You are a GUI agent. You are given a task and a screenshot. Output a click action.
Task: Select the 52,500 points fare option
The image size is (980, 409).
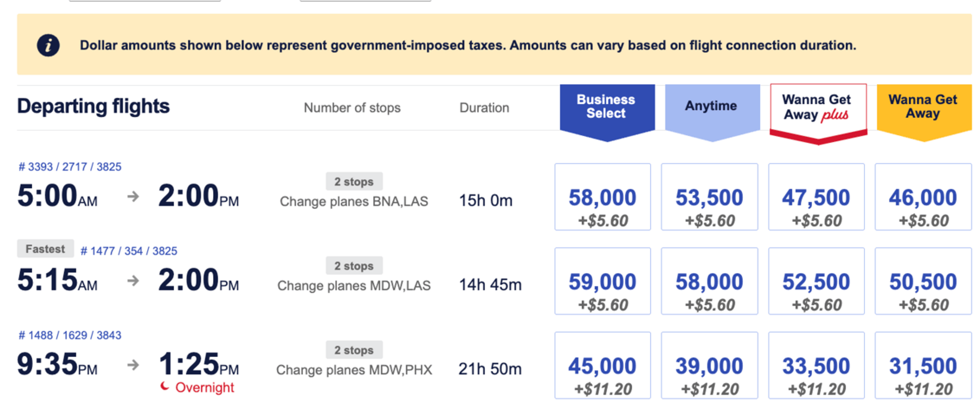(816, 281)
